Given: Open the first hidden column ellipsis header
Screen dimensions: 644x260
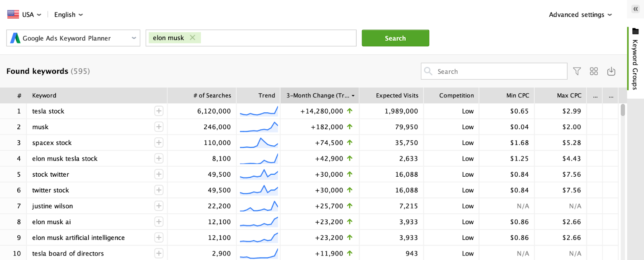Looking at the screenshot, I should point(595,95).
